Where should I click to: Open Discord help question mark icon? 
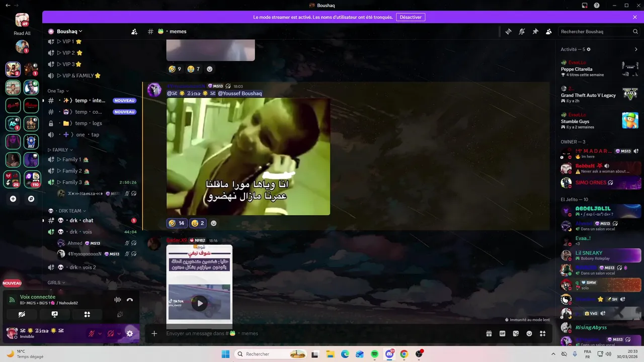pos(597,6)
